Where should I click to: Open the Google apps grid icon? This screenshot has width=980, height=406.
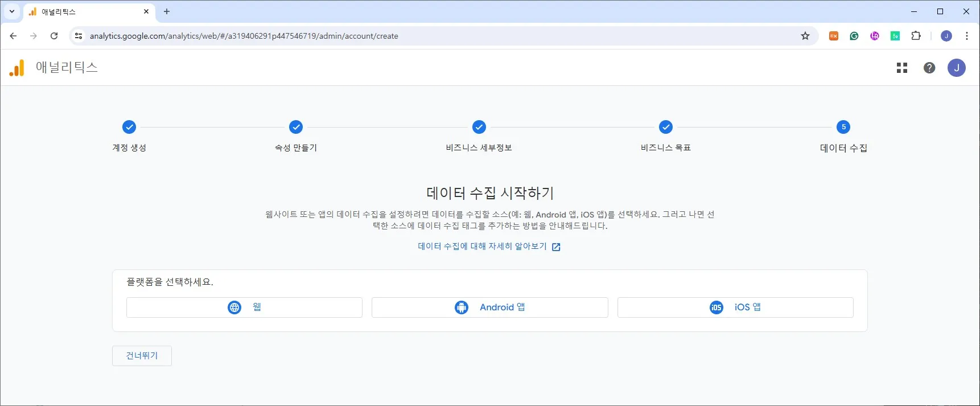(x=902, y=68)
